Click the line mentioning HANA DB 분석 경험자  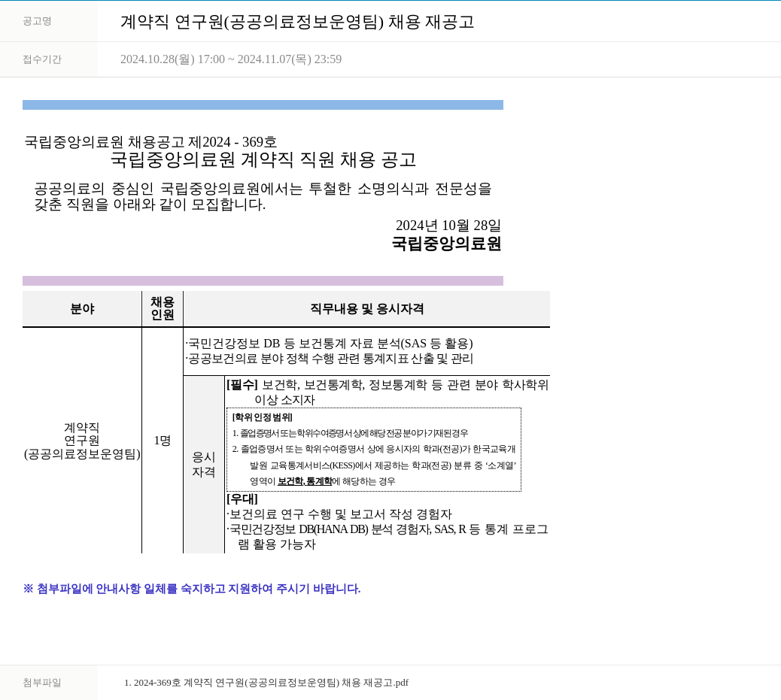(387, 537)
